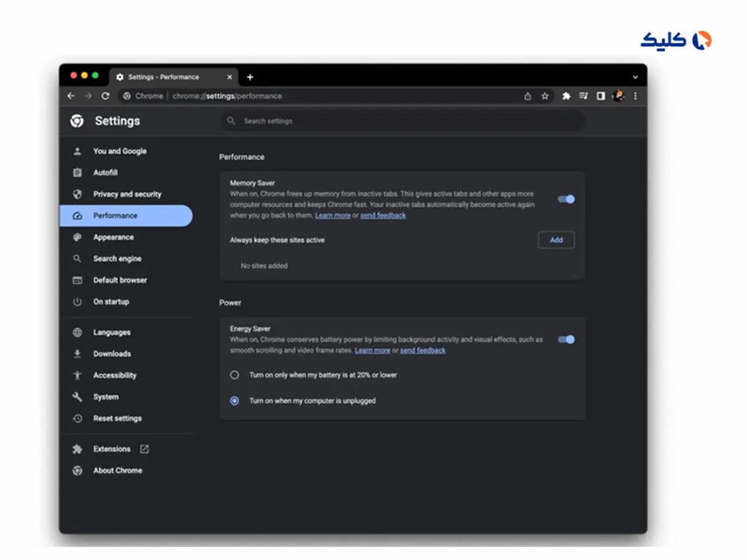Turn off the Energy Saver toggle

click(x=566, y=340)
